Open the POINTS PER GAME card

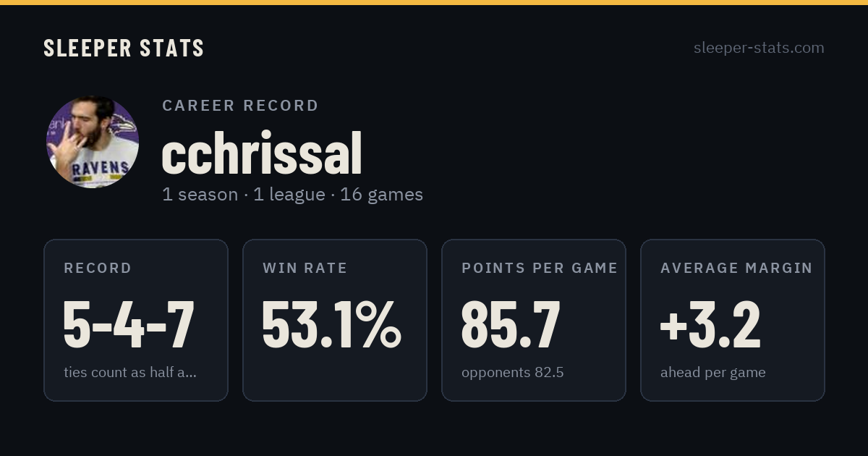point(534,320)
